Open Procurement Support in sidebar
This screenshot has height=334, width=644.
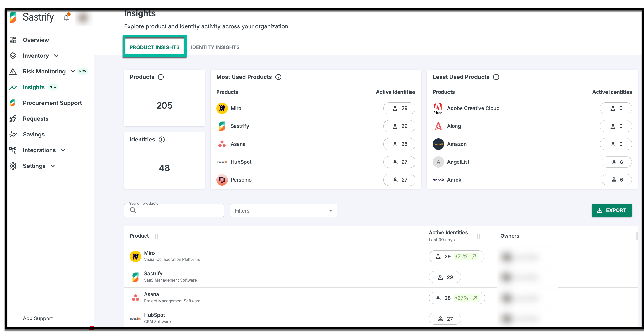tap(52, 103)
